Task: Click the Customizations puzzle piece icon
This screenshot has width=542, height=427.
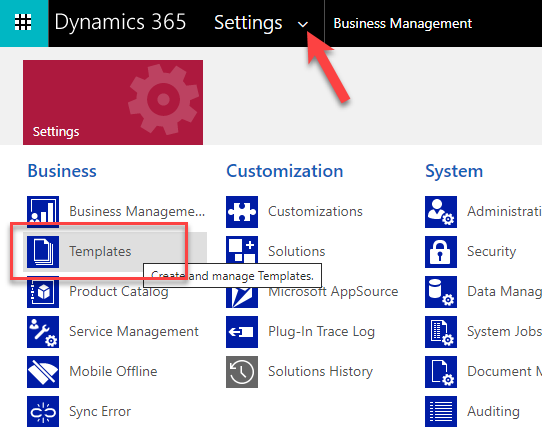Action: (242, 212)
